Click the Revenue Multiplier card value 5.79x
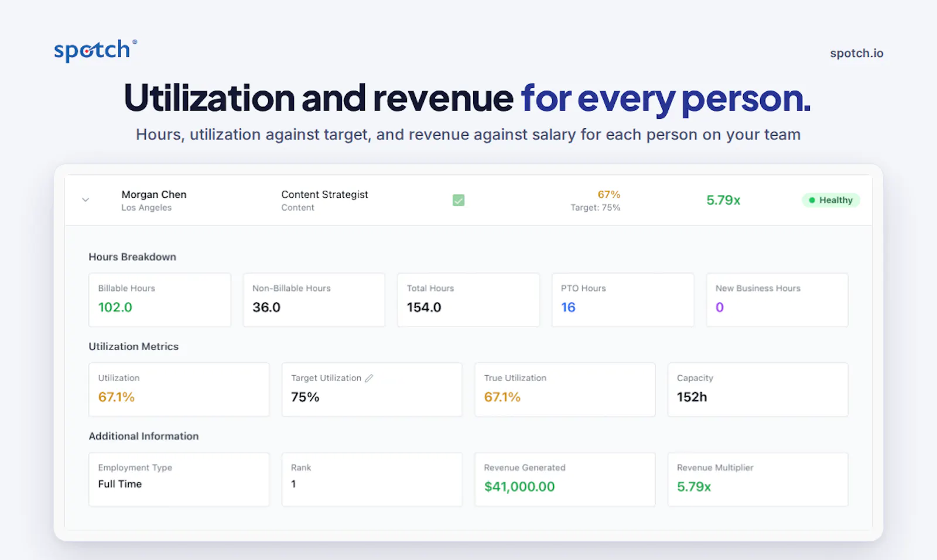Viewport: 937px width, 560px height. coord(694,486)
